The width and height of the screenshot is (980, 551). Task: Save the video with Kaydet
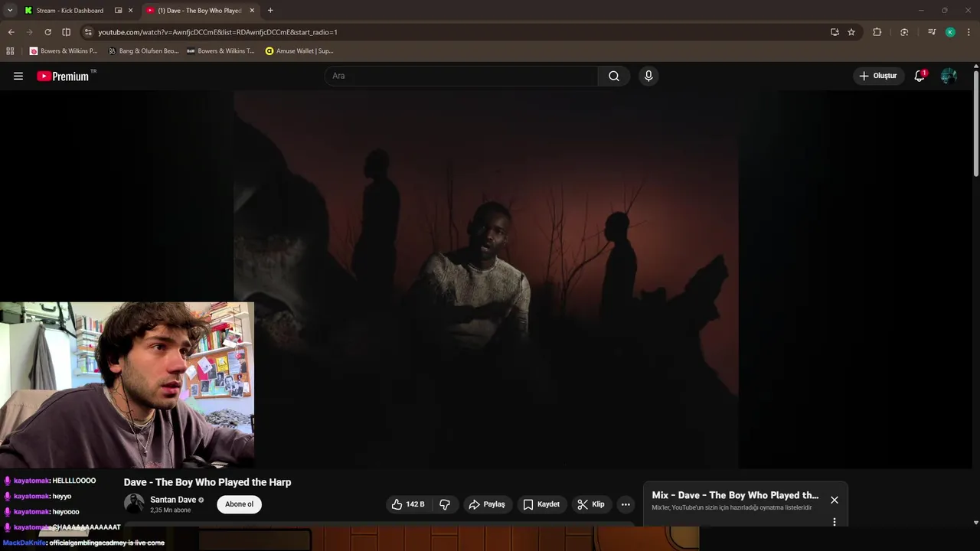point(541,504)
